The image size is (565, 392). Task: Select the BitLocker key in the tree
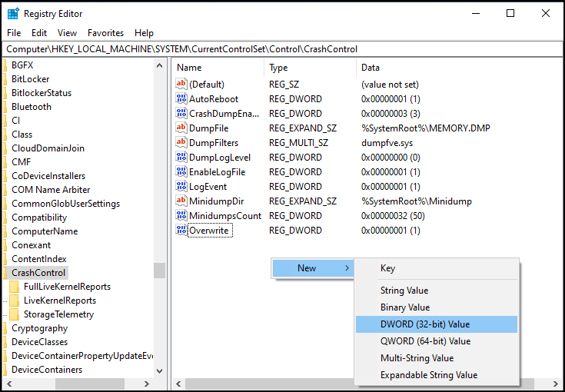31,79
